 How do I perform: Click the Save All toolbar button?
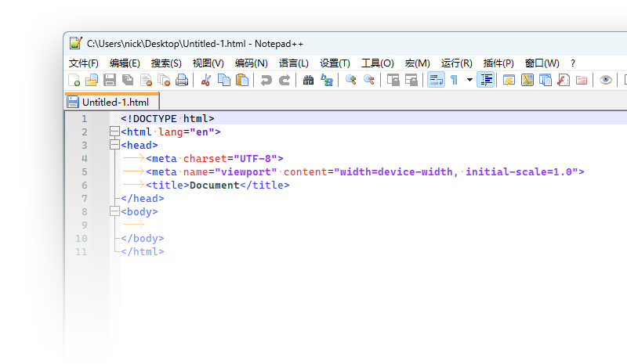tap(128, 80)
